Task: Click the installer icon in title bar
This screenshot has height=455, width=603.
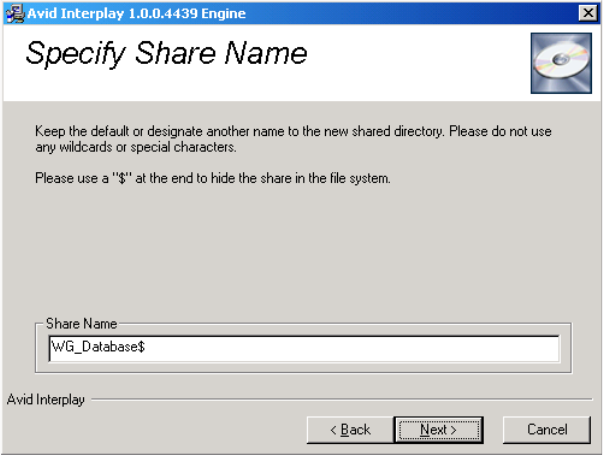Action: pos(15,13)
